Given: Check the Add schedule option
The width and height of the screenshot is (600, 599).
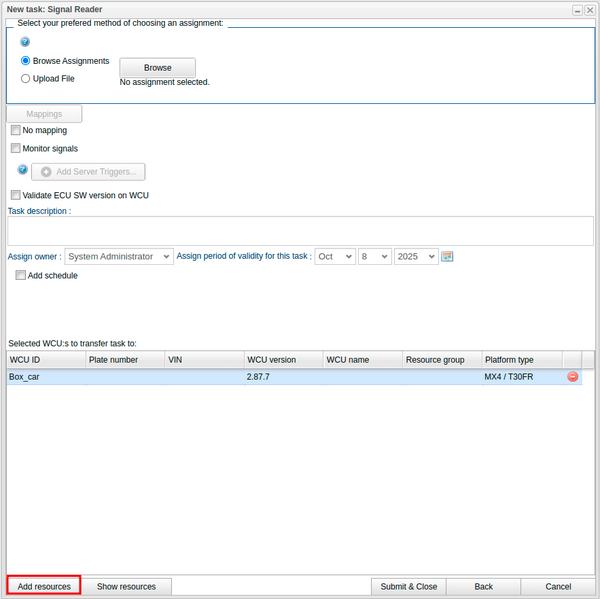Looking at the screenshot, I should (x=21, y=275).
